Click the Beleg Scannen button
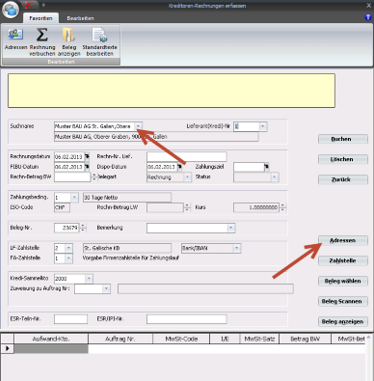Viewport: 374px width, 381px height. point(343,301)
